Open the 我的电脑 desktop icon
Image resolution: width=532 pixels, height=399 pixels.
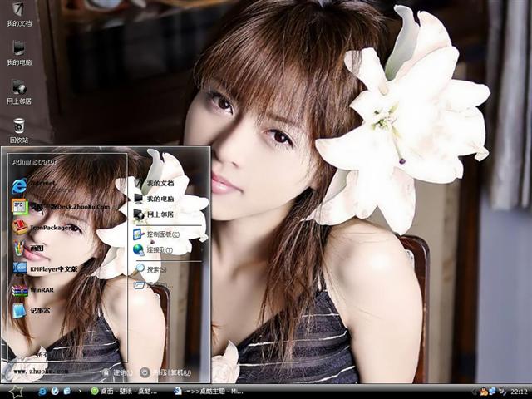tap(18, 53)
